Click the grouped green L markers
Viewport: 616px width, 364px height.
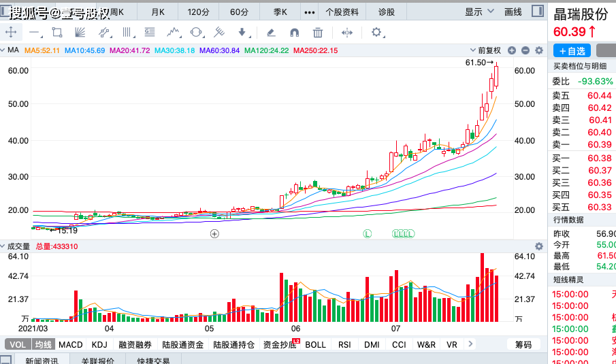click(x=404, y=234)
